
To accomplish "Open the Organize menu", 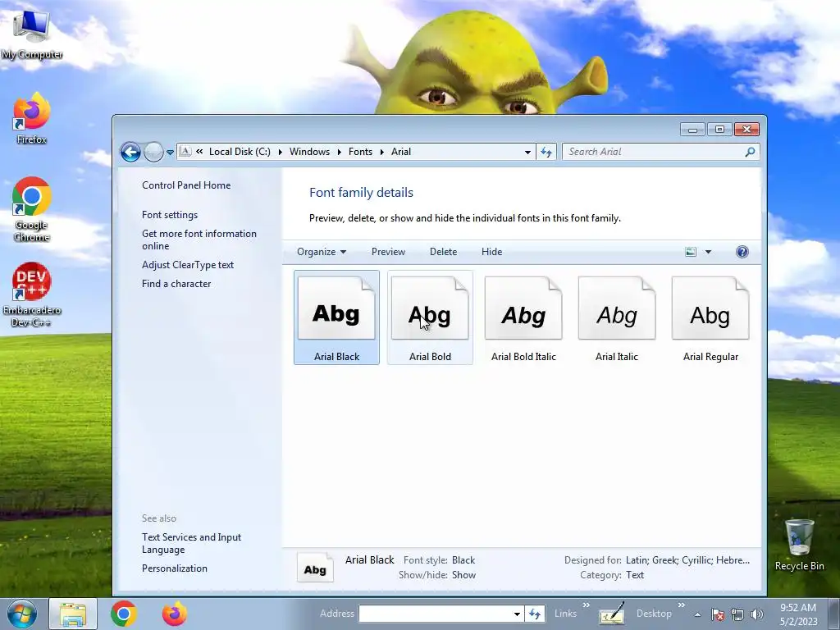I will pyautogui.click(x=322, y=252).
